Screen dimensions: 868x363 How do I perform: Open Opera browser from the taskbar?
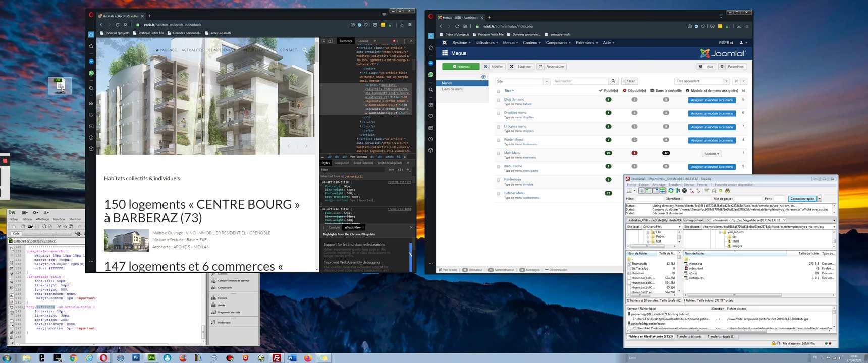pos(103,357)
